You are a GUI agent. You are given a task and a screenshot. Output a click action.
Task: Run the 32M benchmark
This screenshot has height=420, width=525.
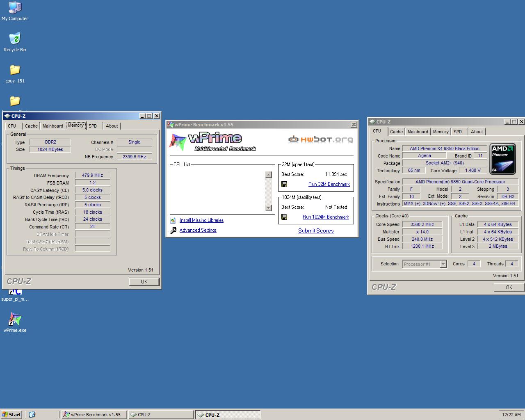(329, 184)
